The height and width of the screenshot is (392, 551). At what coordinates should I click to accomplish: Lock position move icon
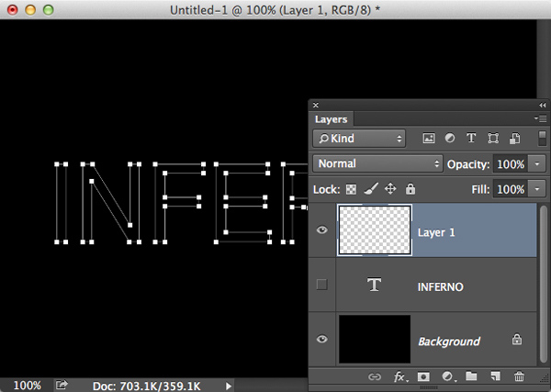[390, 189]
